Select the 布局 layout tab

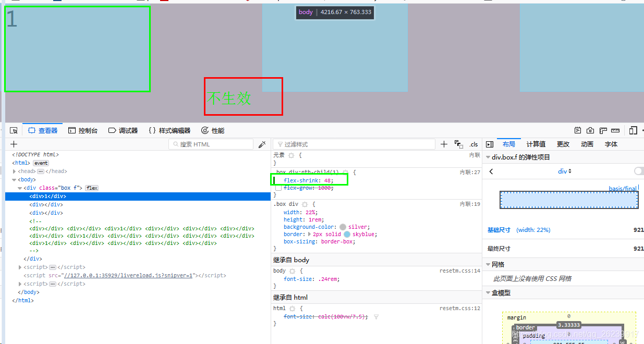(x=509, y=144)
